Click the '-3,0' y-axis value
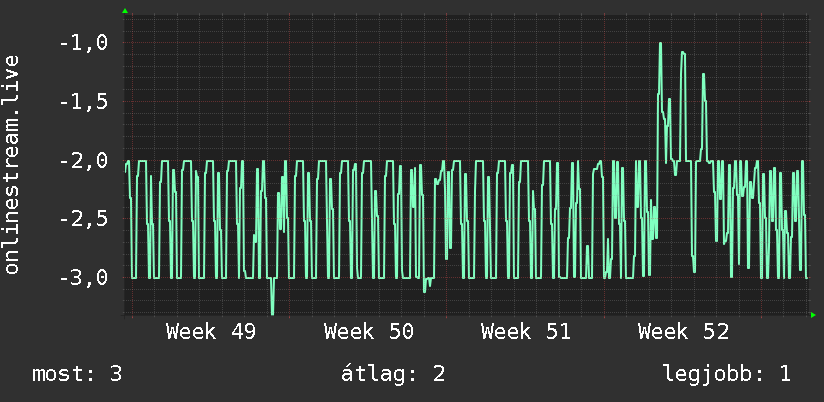 [83, 278]
